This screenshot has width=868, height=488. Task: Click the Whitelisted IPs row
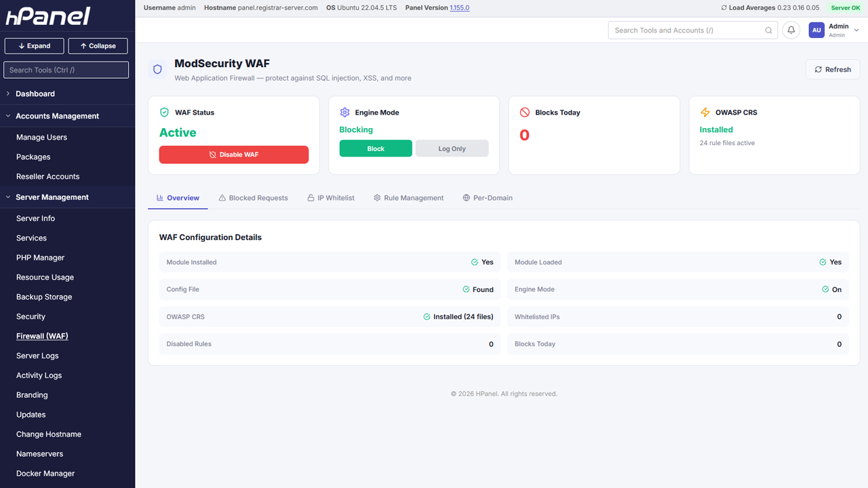(678, 317)
